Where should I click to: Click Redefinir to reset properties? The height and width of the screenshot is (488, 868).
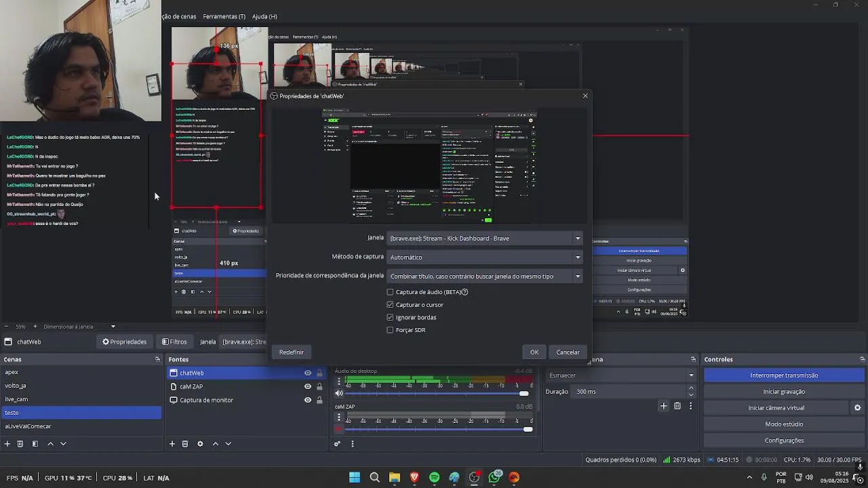[x=292, y=352]
